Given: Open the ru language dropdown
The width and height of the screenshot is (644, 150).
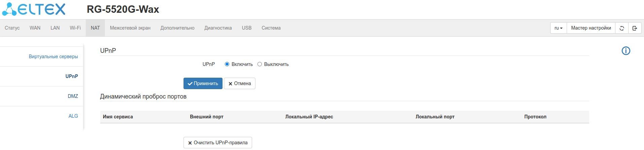Looking at the screenshot, I should point(558,28).
